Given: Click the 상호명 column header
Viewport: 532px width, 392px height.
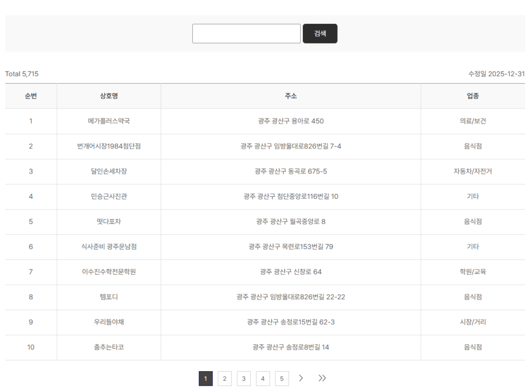Looking at the screenshot, I should click(x=109, y=96).
